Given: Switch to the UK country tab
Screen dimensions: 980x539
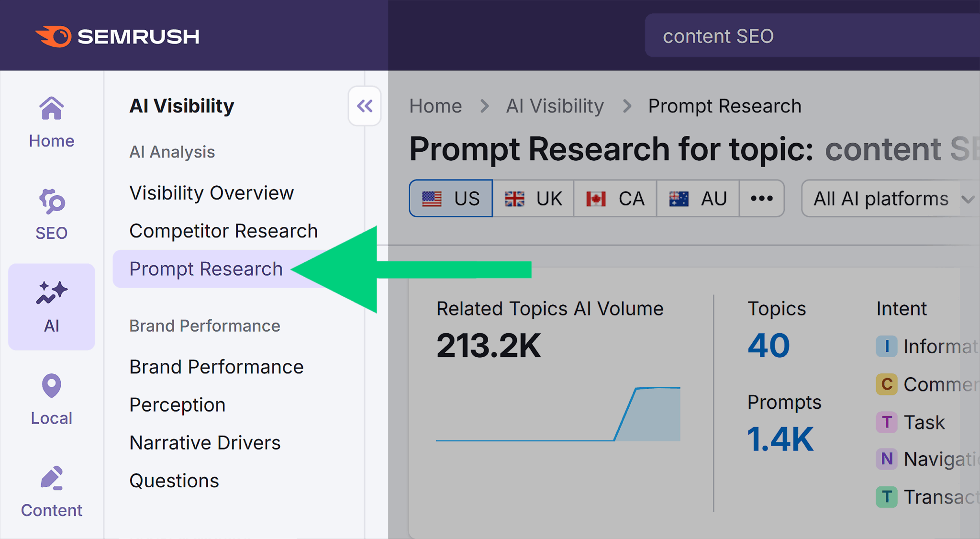Looking at the screenshot, I should tap(533, 198).
